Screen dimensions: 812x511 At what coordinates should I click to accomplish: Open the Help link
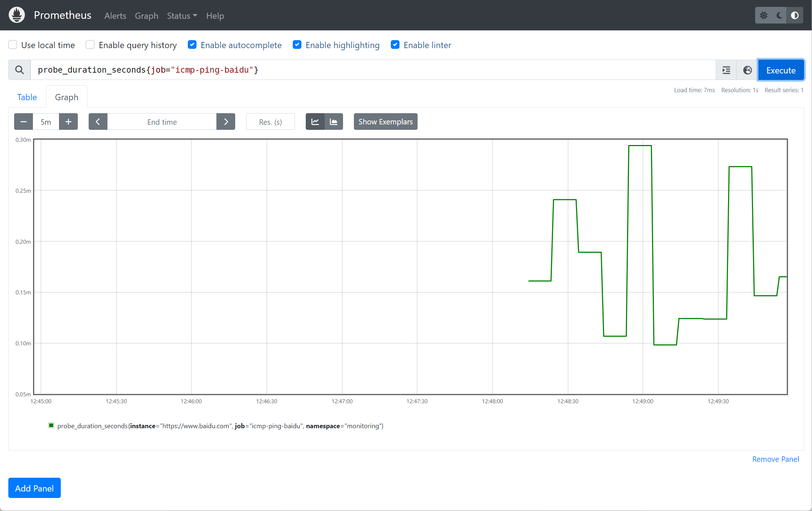coord(215,16)
